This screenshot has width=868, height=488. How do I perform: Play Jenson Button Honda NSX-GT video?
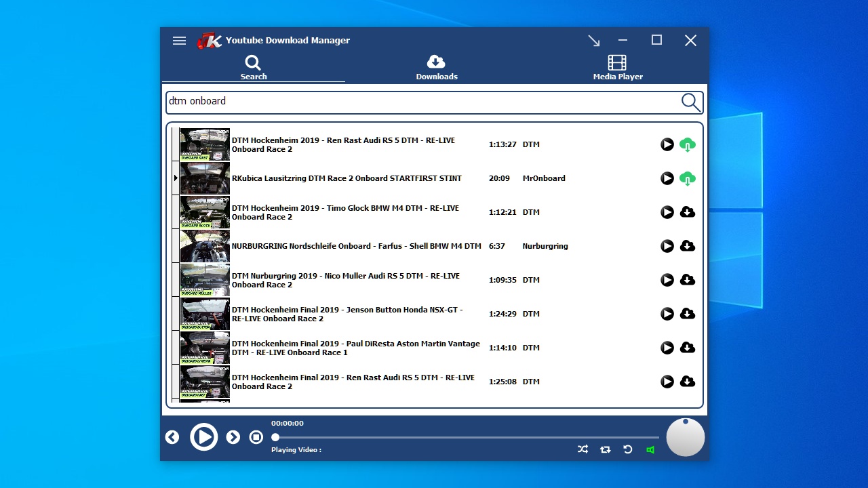pyautogui.click(x=667, y=314)
